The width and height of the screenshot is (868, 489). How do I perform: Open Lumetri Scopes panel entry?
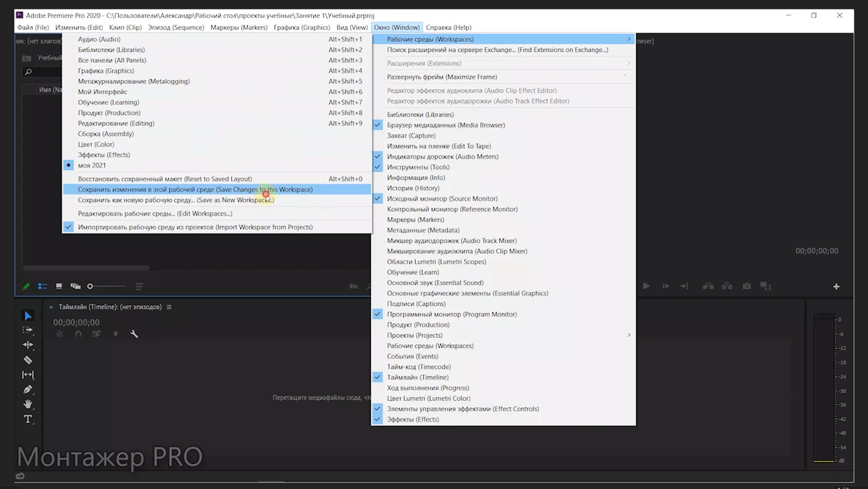pos(503,262)
